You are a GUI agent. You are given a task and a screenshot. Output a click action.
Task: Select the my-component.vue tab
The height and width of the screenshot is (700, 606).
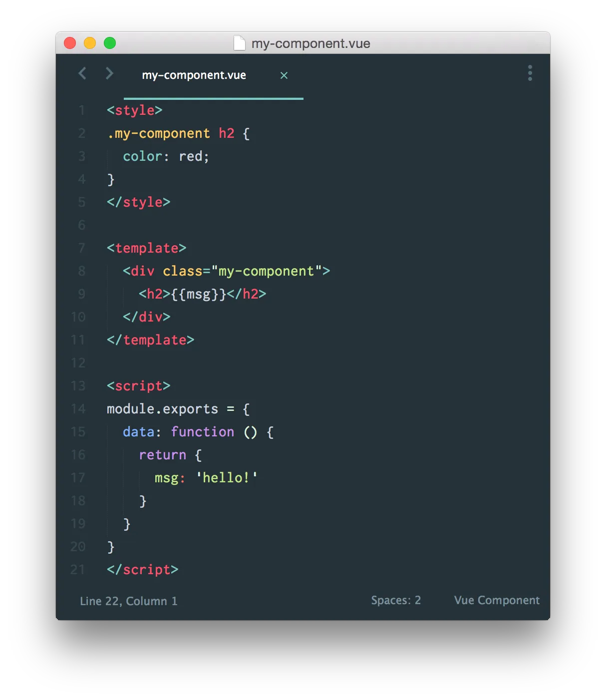[194, 75]
